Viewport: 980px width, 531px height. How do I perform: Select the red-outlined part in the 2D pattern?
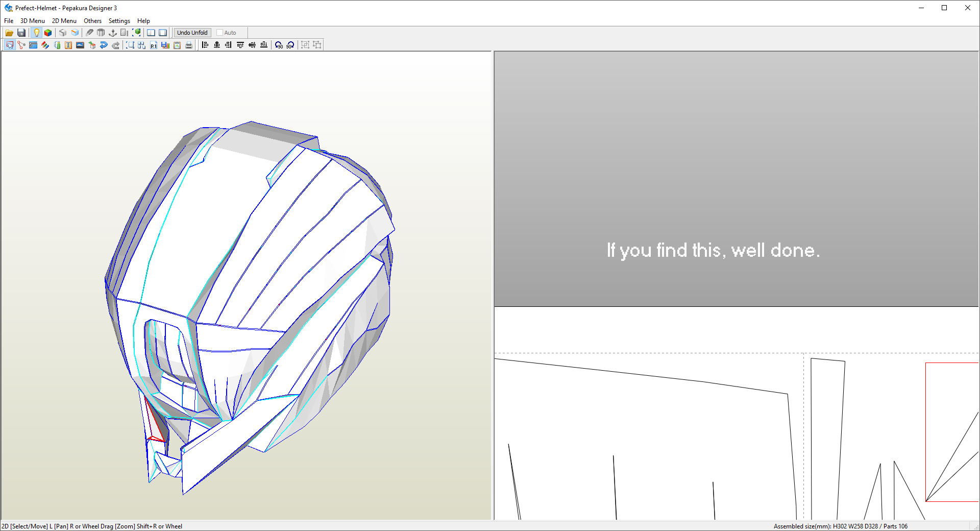[952, 432]
